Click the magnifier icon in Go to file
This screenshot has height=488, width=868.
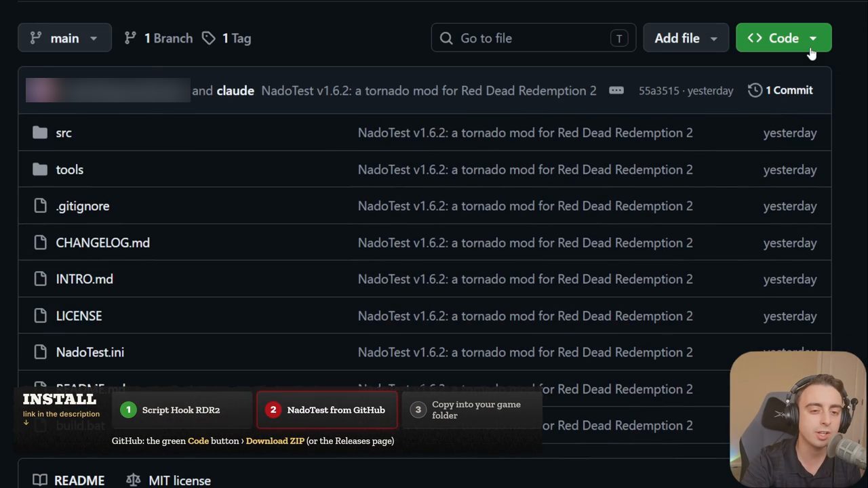point(446,39)
